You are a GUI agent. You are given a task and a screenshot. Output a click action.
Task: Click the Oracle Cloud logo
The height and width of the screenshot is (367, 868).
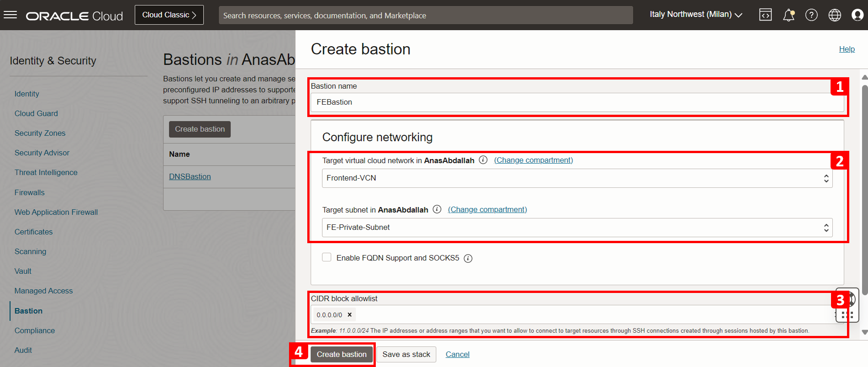tap(74, 16)
